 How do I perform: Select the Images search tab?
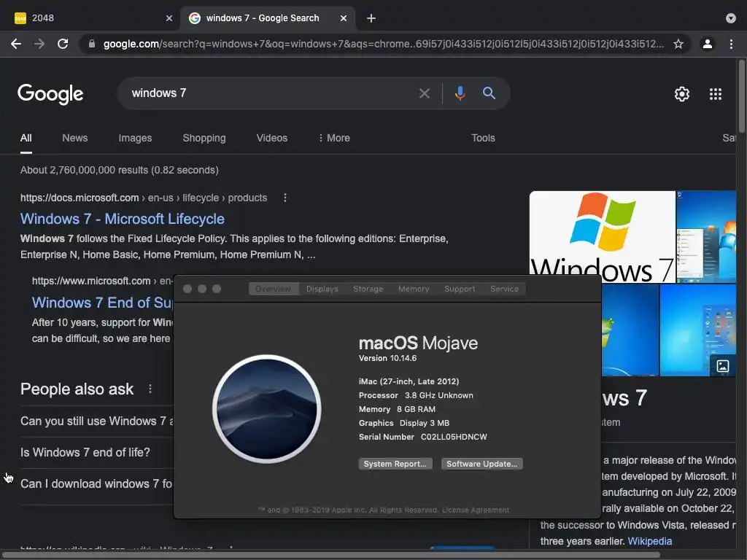pyautogui.click(x=135, y=138)
